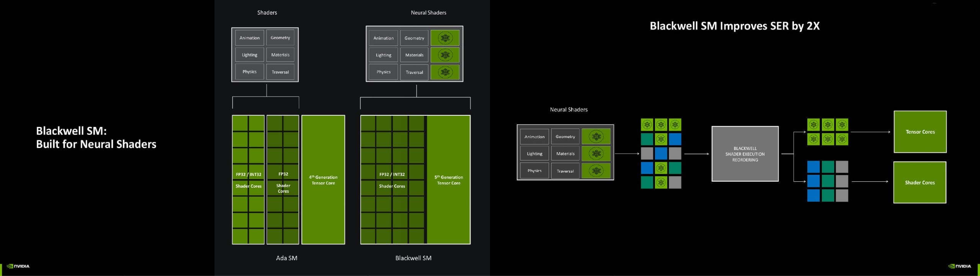Select the Shader Cores box on SER slide
The height and width of the screenshot is (276, 980).
pyautogui.click(x=920, y=182)
